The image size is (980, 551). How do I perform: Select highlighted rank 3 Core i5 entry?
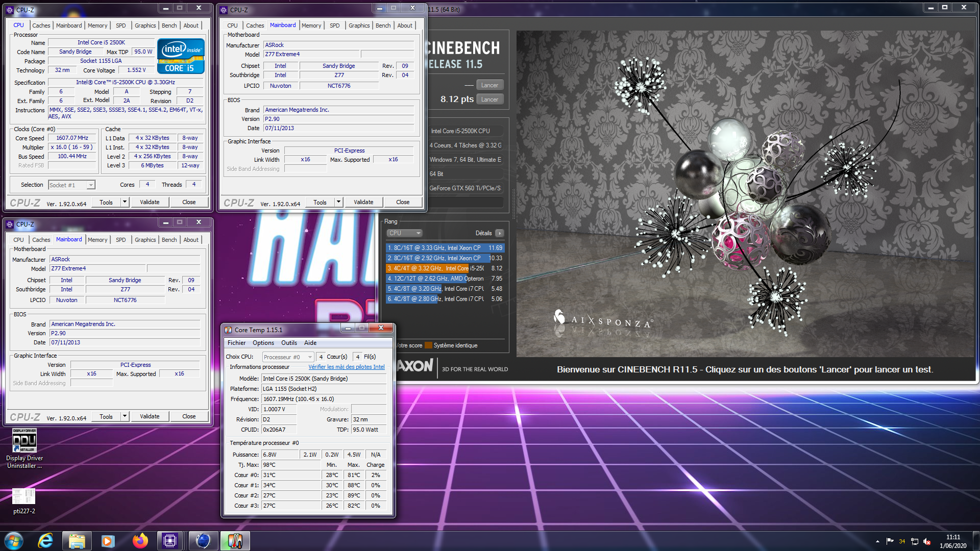pyautogui.click(x=445, y=268)
